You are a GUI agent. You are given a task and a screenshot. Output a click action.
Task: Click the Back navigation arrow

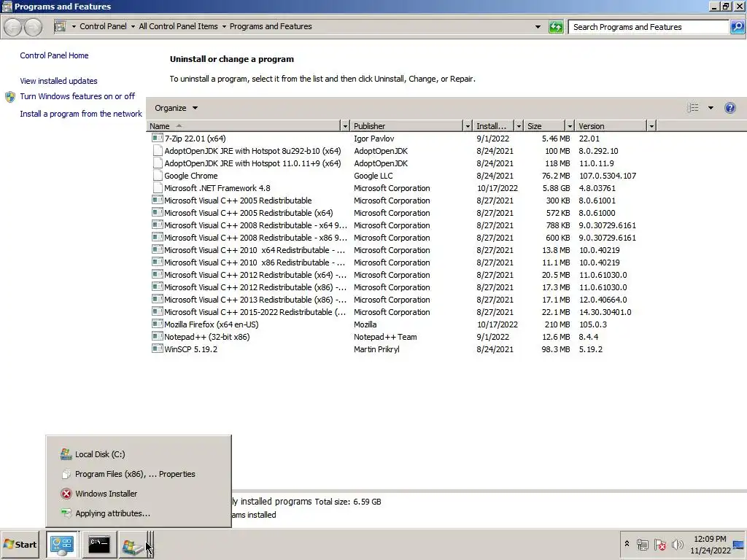(13, 27)
